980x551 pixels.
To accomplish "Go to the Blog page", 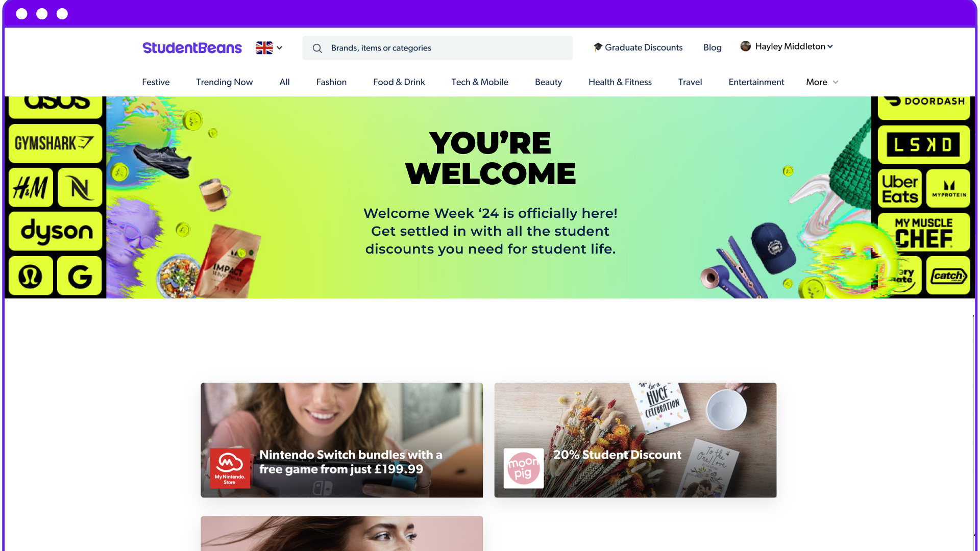I will pyautogui.click(x=712, y=47).
